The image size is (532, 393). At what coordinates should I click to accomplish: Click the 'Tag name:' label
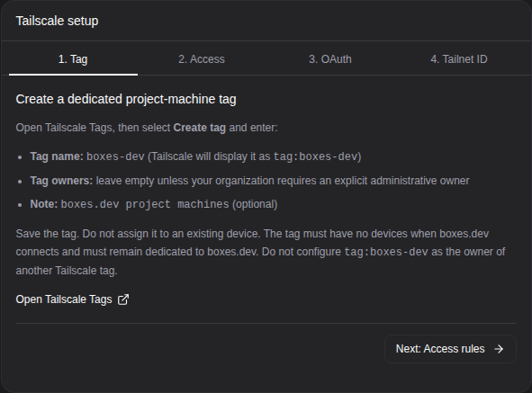[57, 156]
